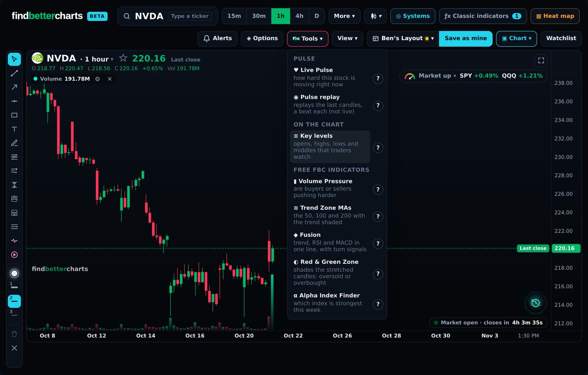Open the candlestick chart type dropdown
The image size is (588, 375).
tap(375, 16)
